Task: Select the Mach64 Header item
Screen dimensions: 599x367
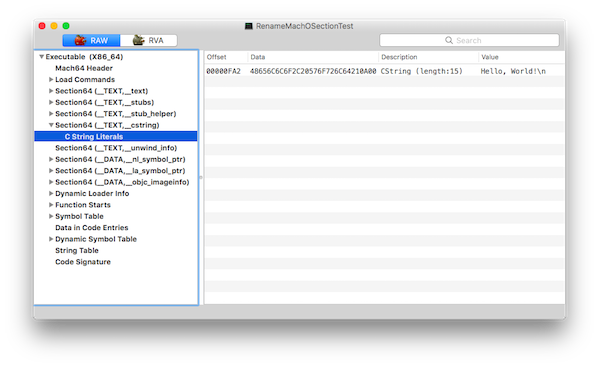Action: (84, 68)
